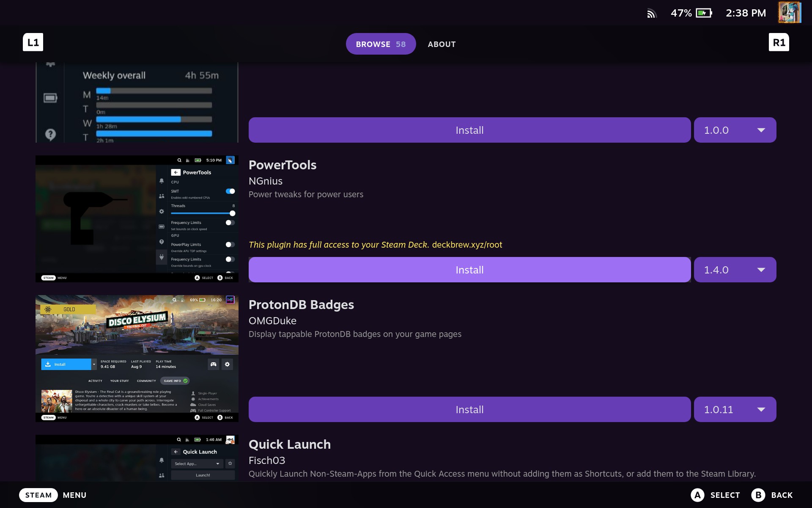The image size is (812, 508).
Task: Open ProtonDB Badges version dropdown 1.0.11
Action: (735, 409)
